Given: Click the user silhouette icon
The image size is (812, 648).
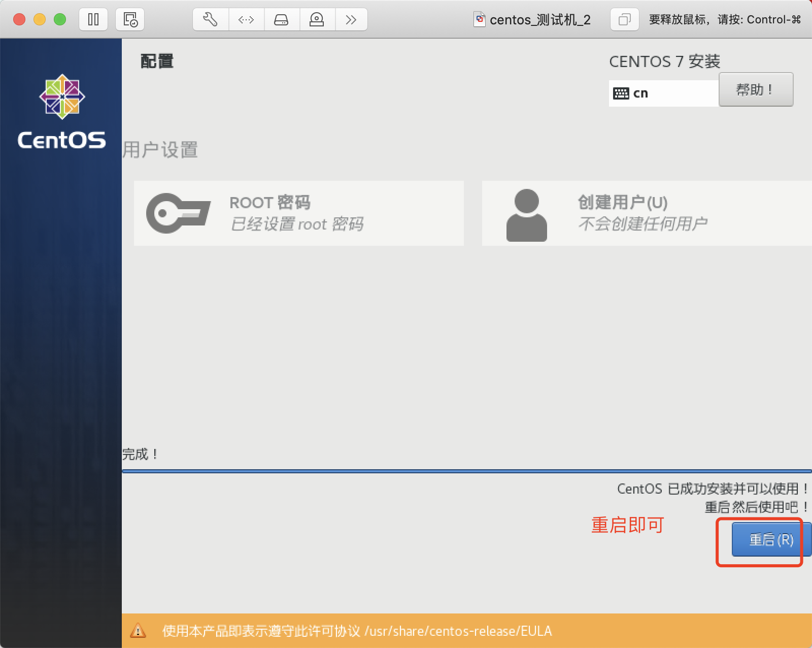Looking at the screenshot, I should pos(527,215).
